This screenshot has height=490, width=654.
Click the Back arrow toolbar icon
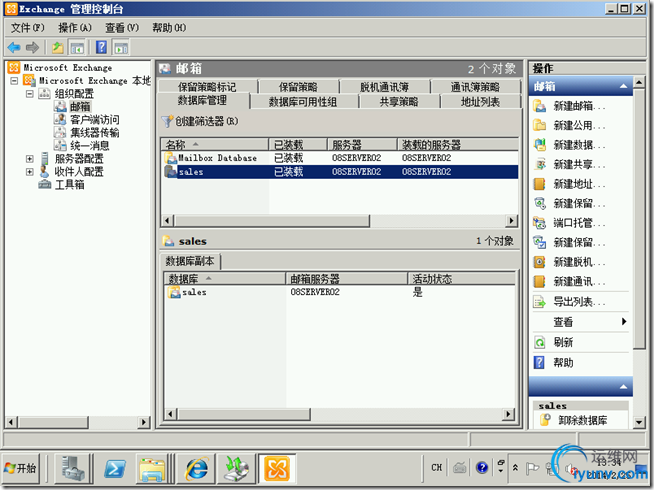(14, 48)
